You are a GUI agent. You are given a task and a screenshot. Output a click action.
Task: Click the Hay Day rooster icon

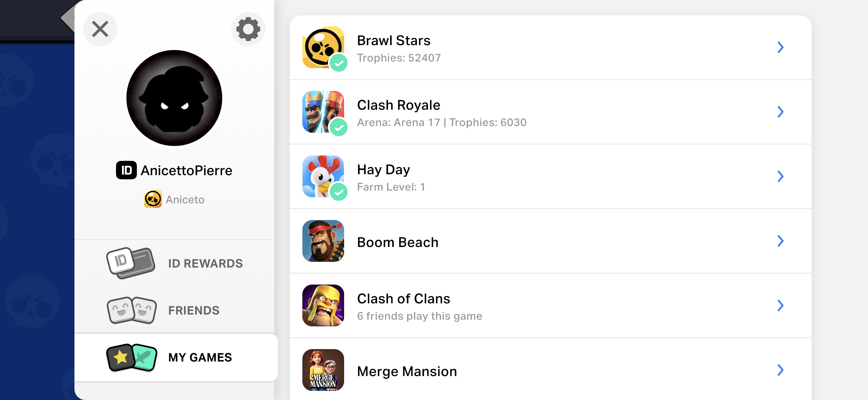(x=323, y=176)
